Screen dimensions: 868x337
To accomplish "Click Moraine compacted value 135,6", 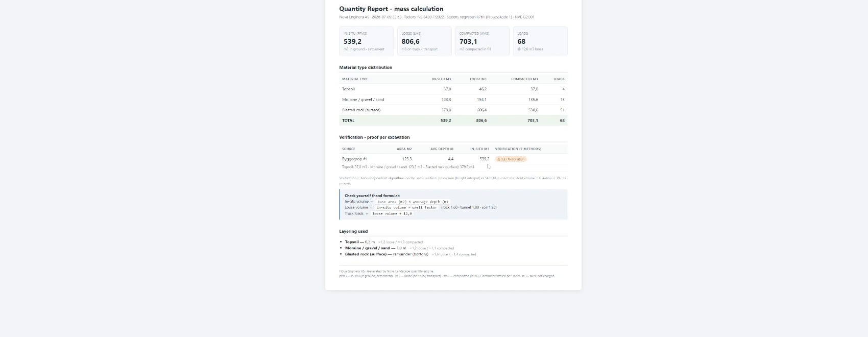I will pyautogui.click(x=533, y=100).
